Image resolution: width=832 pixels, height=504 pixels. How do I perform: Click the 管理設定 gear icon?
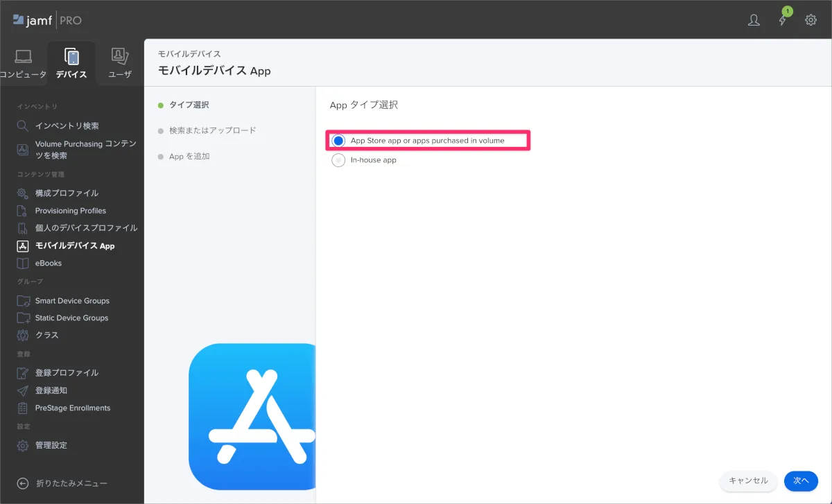click(23, 445)
